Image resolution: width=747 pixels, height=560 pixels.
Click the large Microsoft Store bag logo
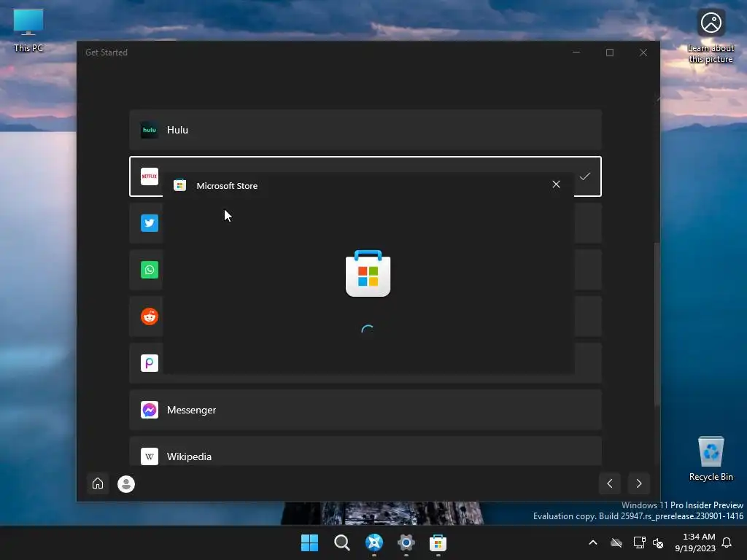368,273
